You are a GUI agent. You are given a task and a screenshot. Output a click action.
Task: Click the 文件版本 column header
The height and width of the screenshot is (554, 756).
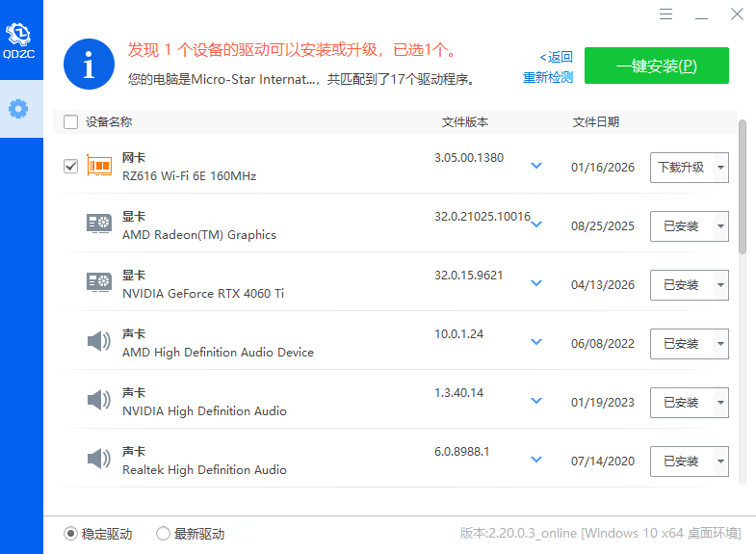465,122
